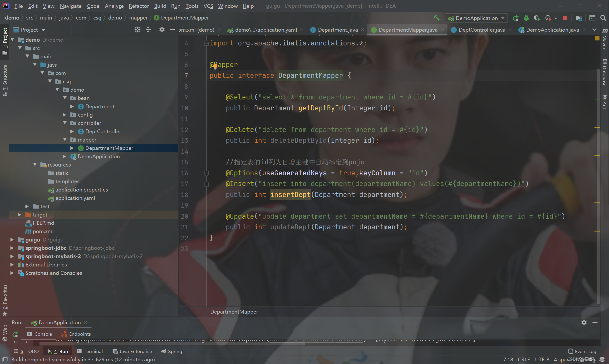Viewport: 609px width, 364px height.
Task: Open the Refactor menu
Action: tap(139, 6)
